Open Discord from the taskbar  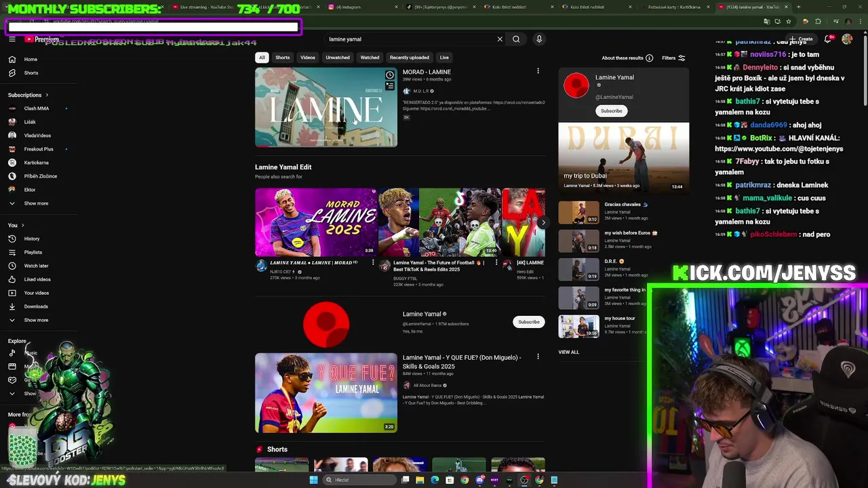tap(479, 480)
